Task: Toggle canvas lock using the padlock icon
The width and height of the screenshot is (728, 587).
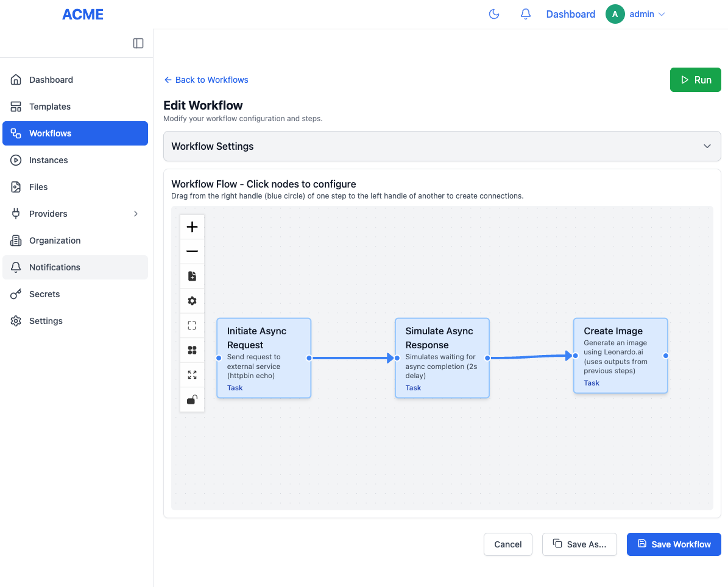Action: click(192, 399)
